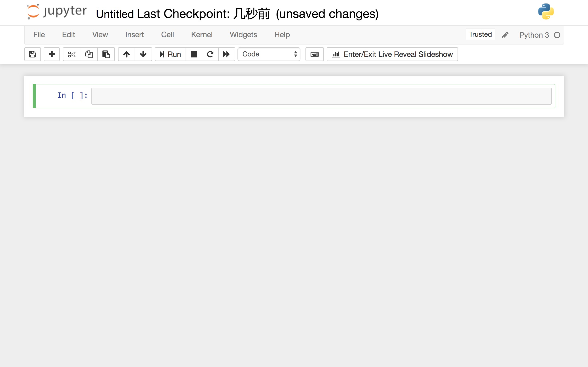The image size is (588, 367).
Task: Expand the Insert menu
Action: click(134, 35)
